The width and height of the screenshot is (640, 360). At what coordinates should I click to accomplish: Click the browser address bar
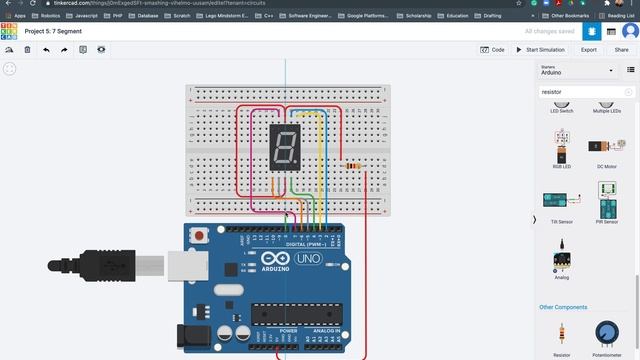(282, 3)
